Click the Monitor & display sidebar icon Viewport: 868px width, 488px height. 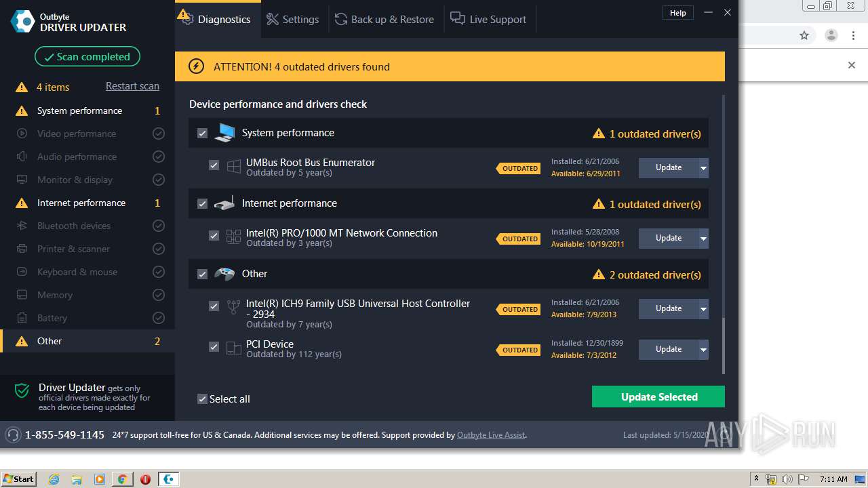pos(22,180)
